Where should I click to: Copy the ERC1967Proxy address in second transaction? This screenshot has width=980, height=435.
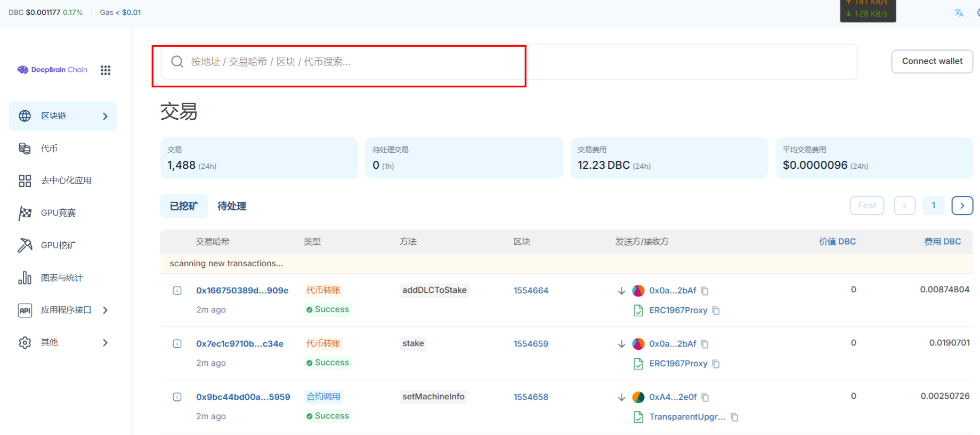[716, 364]
